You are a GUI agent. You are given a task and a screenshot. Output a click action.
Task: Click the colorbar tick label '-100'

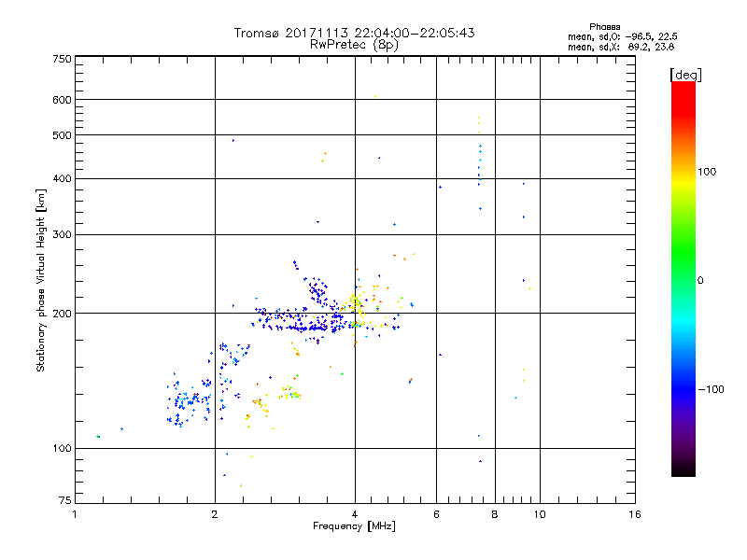click(711, 389)
